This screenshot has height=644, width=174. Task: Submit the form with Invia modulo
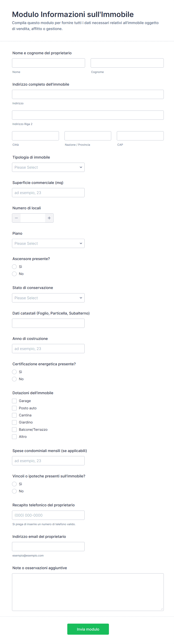88,629
